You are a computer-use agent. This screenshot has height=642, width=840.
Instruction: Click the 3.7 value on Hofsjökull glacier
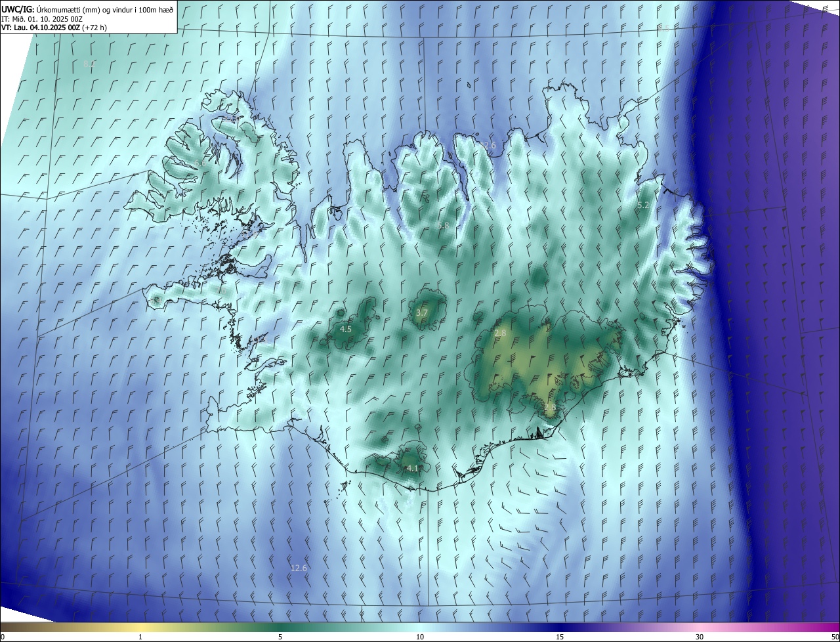click(x=421, y=313)
